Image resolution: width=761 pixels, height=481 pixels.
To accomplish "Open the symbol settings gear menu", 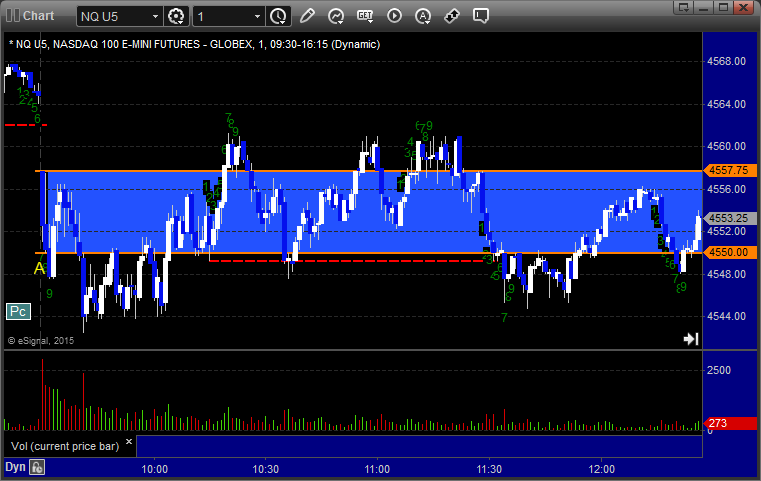I will point(176,17).
